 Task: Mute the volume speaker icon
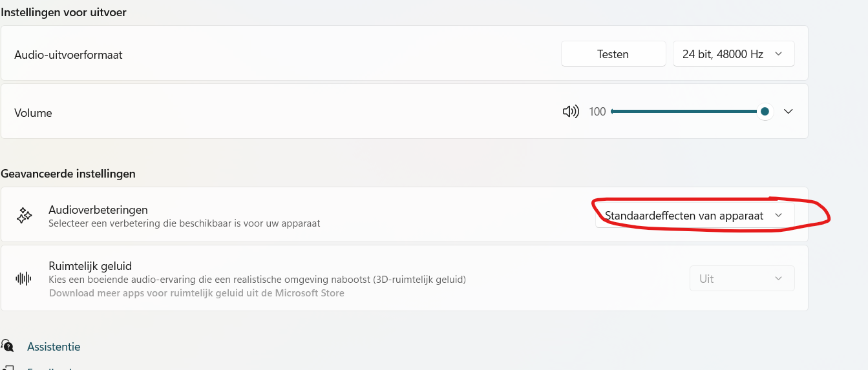click(x=570, y=112)
